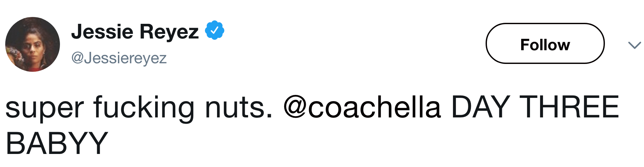Show more tweet actions via caret

point(634,45)
